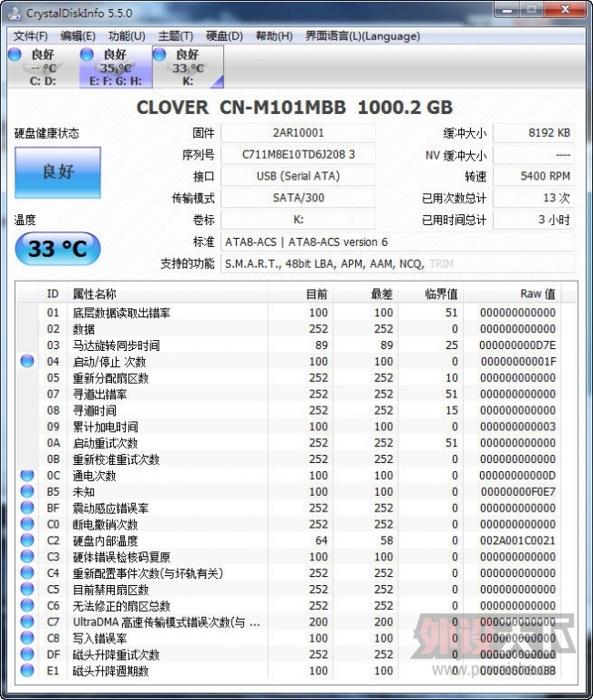Select the C: D: disk tab
This screenshot has height=700, width=593.
click(43, 67)
